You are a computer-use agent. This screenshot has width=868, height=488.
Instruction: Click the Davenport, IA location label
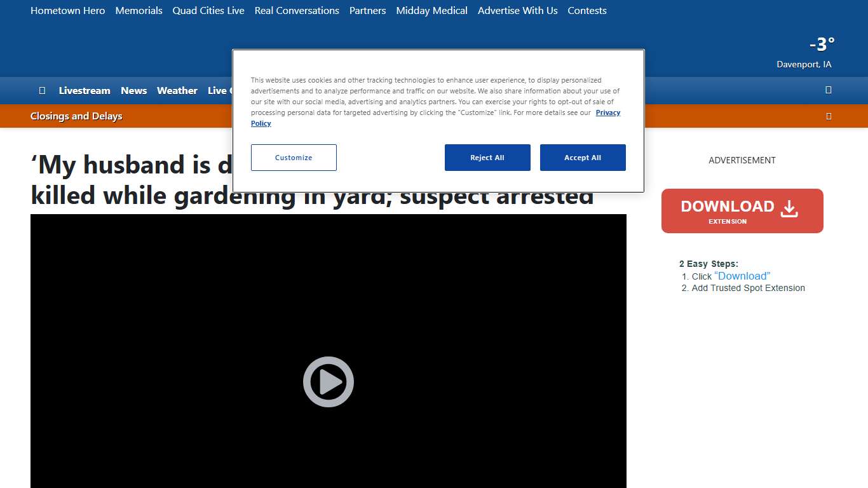click(804, 64)
